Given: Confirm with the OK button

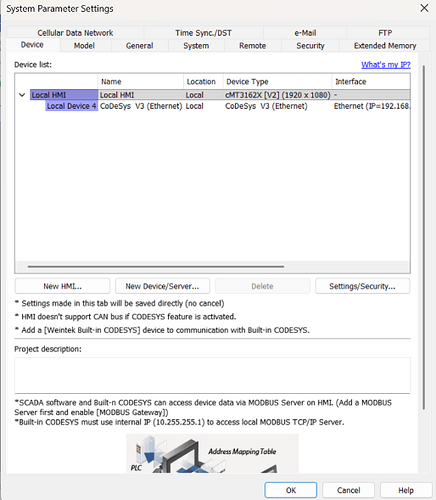Looking at the screenshot, I should click(x=291, y=490).
